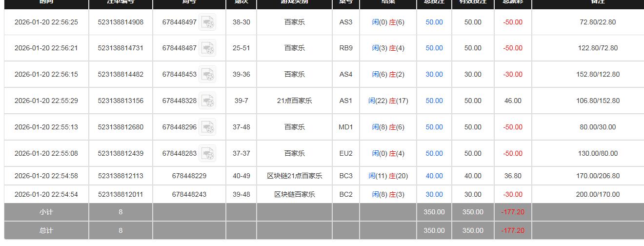Click table code RB9
Image resolution: width=644 pixels, height=246 pixels.
pos(346,48)
